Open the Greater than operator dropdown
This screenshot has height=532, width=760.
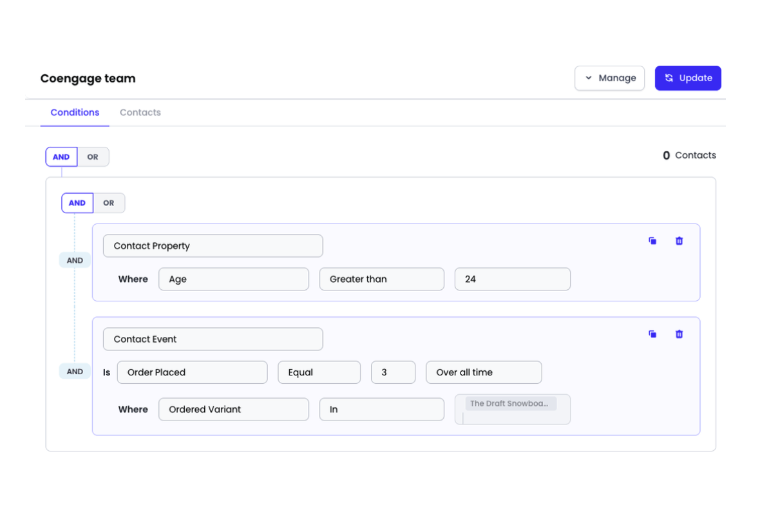pos(381,280)
